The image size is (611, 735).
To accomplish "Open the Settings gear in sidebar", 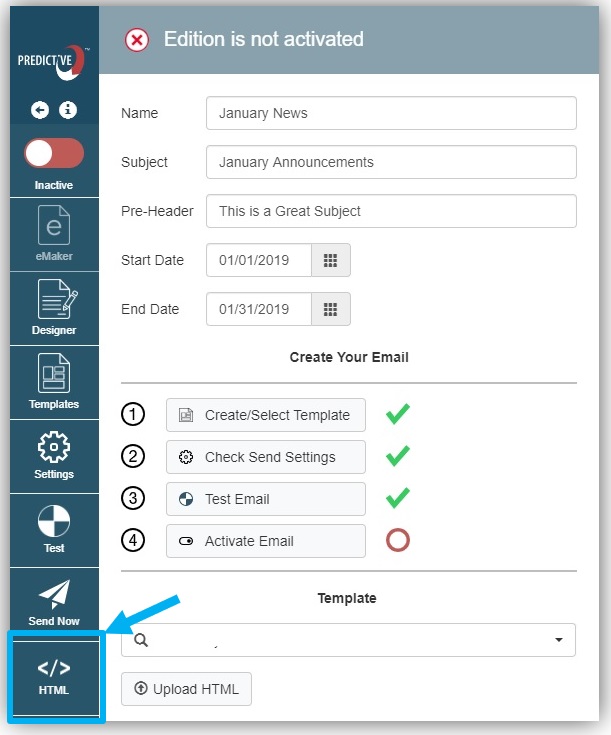I will coord(54,453).
